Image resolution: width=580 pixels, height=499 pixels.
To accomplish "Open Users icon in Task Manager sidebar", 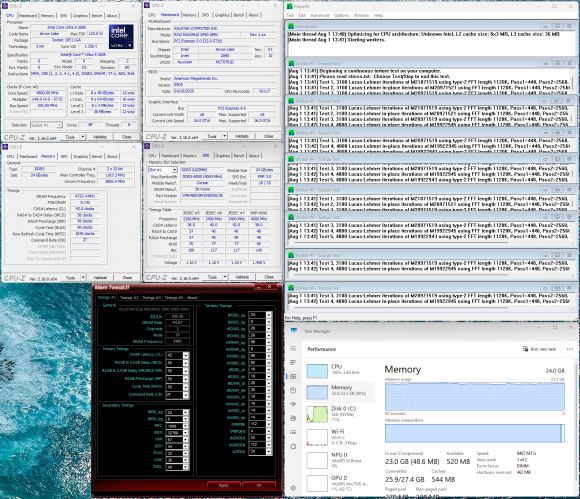I will click(x=293, y=418).
